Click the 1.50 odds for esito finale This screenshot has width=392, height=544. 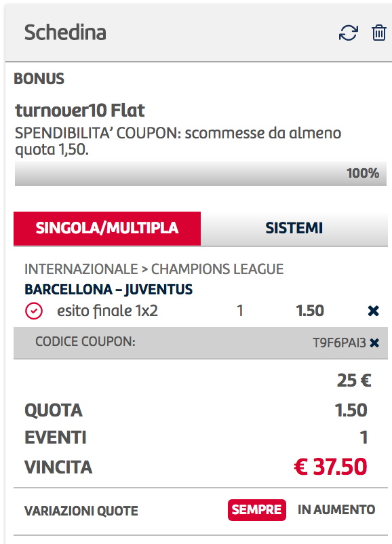[310, 311]
